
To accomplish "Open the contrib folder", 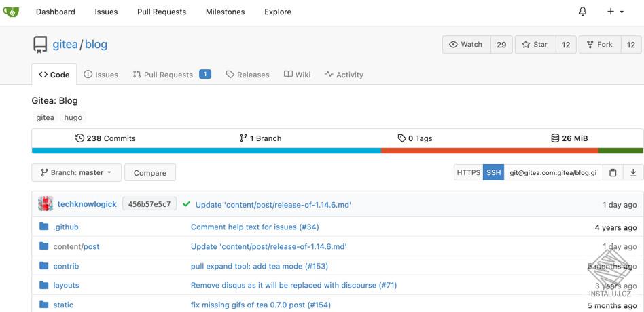I will [x=66, y=266].
